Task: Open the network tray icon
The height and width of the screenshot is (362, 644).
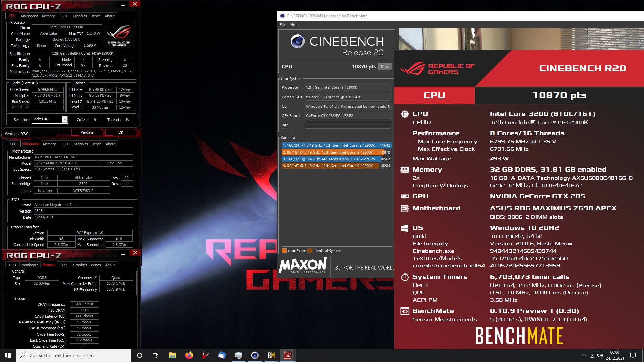Action: pyautogui.click(x=592, y=355)
